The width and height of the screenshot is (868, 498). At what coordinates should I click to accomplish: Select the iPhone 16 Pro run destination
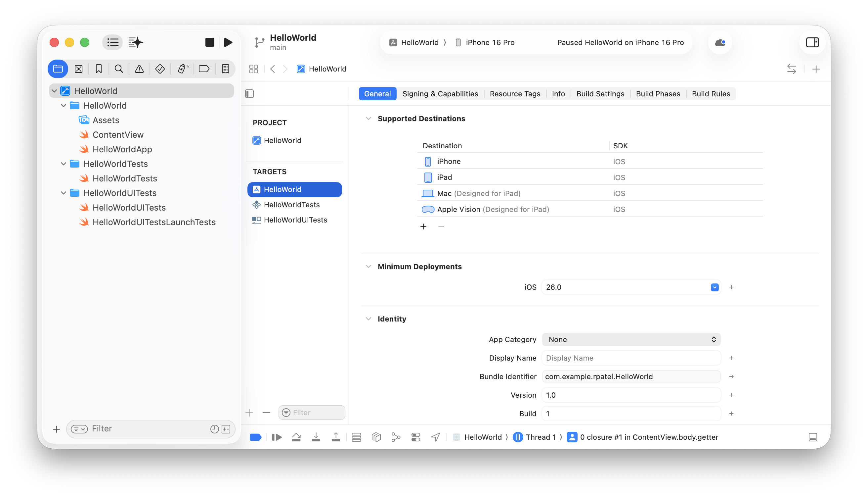pyautogui.click(x=485, y=42)
